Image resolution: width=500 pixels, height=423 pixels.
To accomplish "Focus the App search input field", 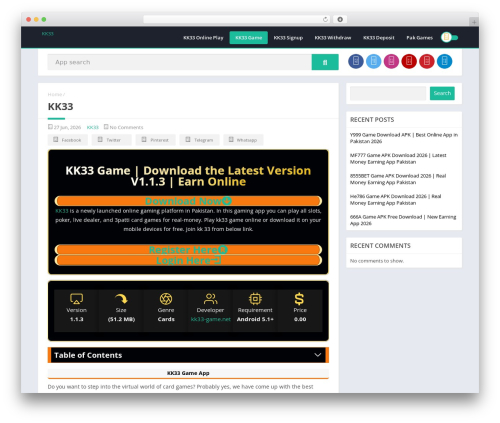I will [180, 62].
